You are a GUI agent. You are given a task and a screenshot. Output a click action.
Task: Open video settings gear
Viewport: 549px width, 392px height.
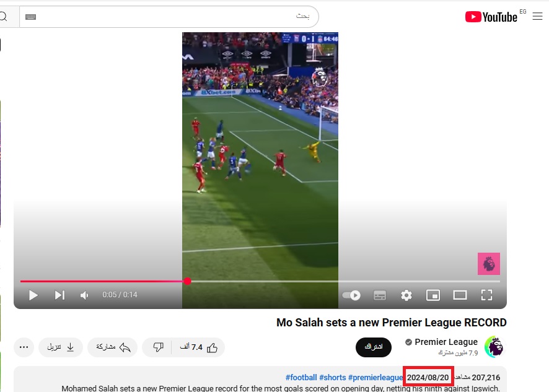406,295
